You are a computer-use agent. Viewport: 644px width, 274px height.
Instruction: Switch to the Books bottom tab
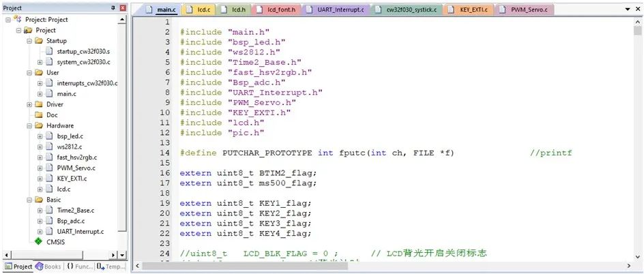point(48,267)
